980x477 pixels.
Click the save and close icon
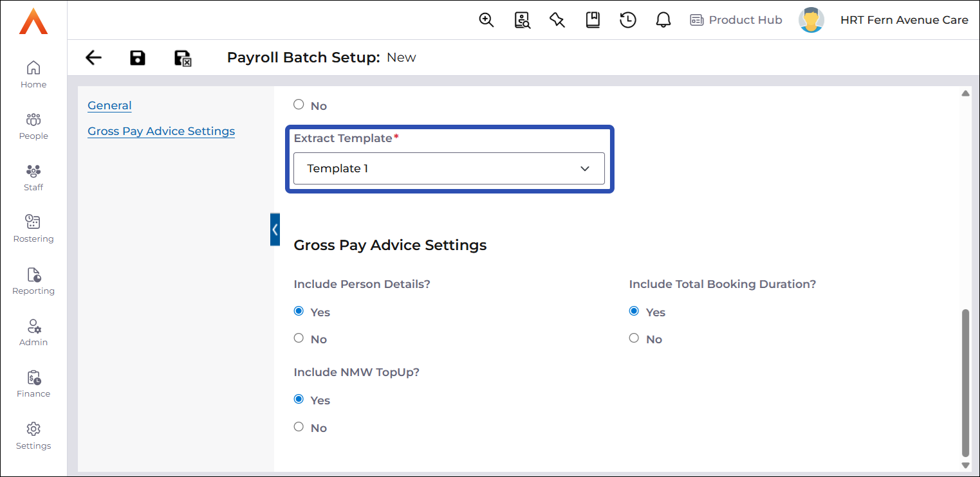point(183,59)
